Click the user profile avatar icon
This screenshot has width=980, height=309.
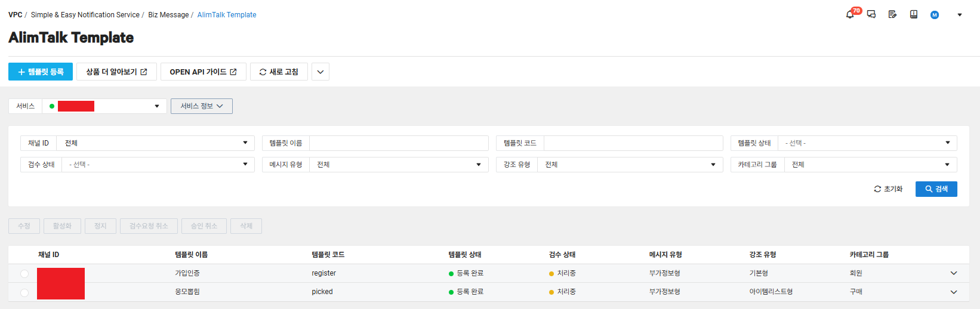(x=935, y=15)
